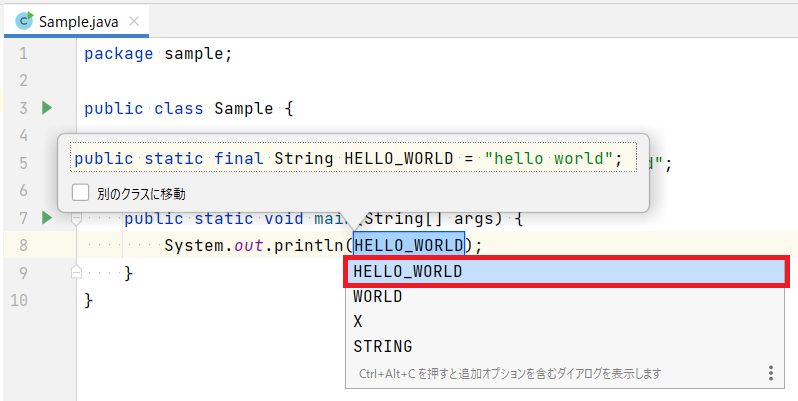Enable the 別のクラスに移動 checkbox
This screenshot has width=798, height=401.
click(80, 193)
